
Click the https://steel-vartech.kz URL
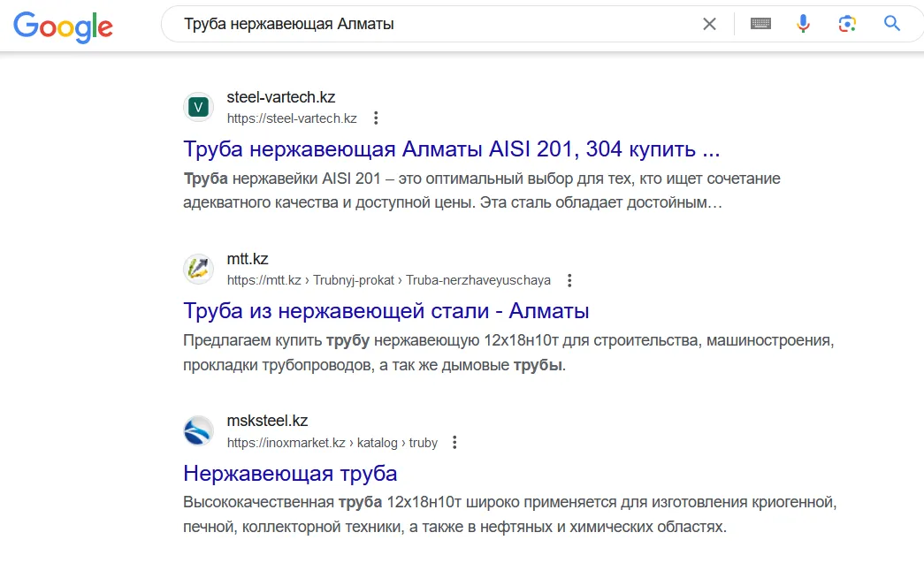coord(292,118)
